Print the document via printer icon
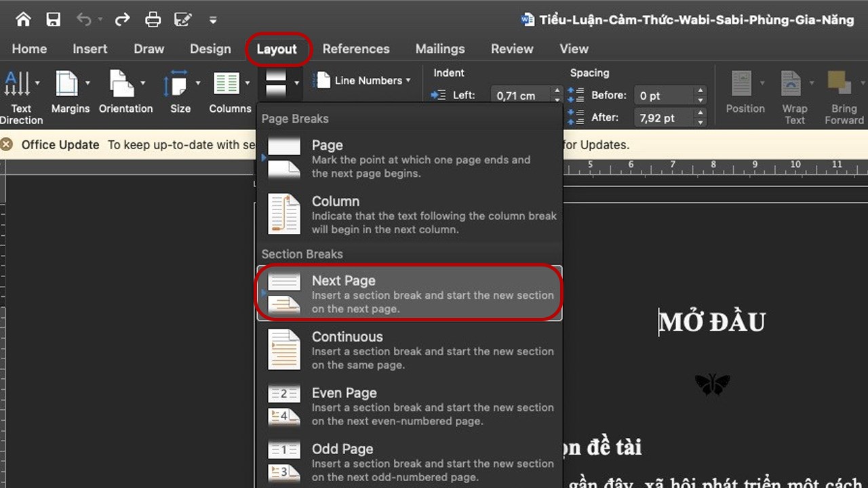The width and height of the screenshot is (868, 488). [x=153, y=20]
